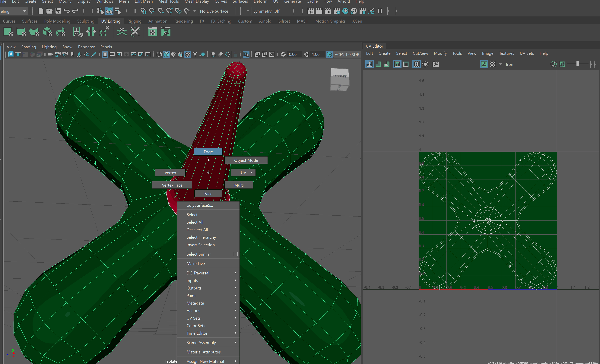
Task: Switch to the Poly Modeling shelf tab
Action: (x=57, y=21)
